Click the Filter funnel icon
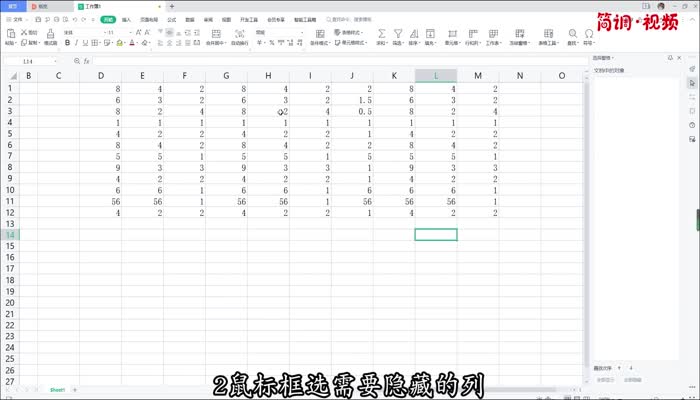The height and width of the screenshot is (400, 700). pyautogui.click(x=397, y=33)
